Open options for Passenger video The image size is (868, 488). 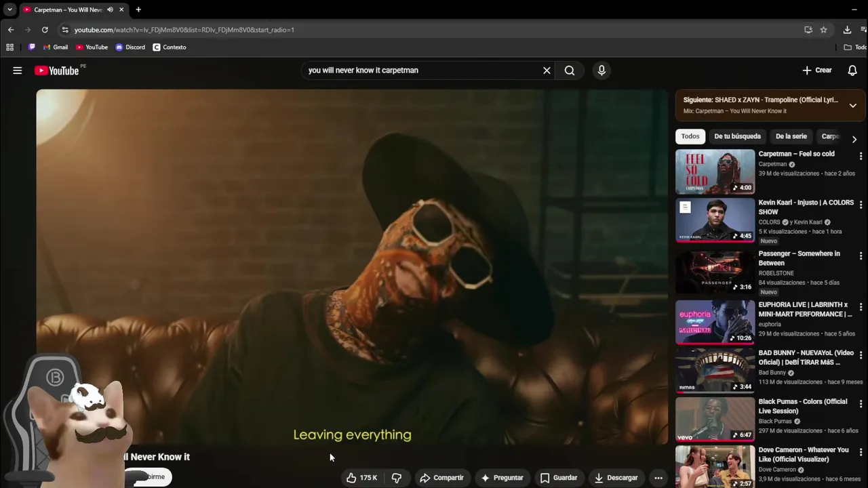point(861,256)
